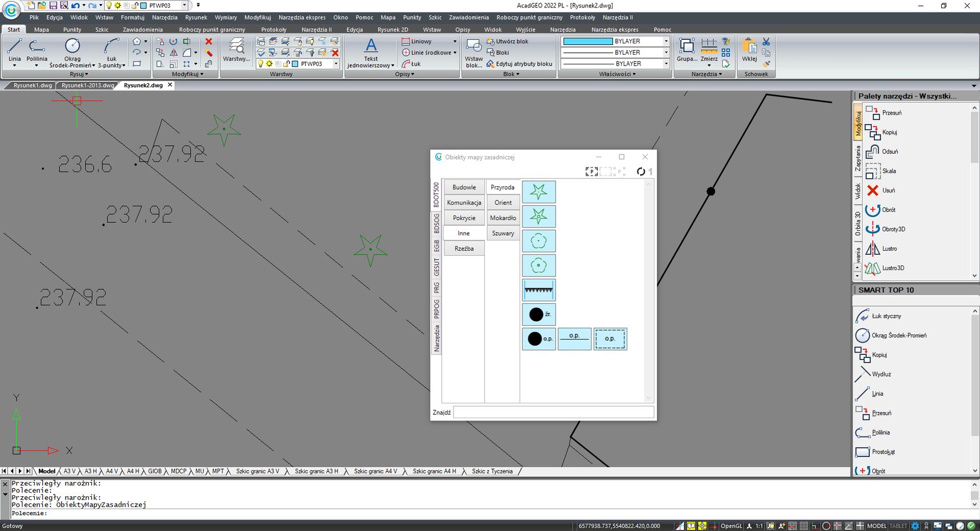Select the dashed-frame o.p. symbol tile

(x=610, y=338)
